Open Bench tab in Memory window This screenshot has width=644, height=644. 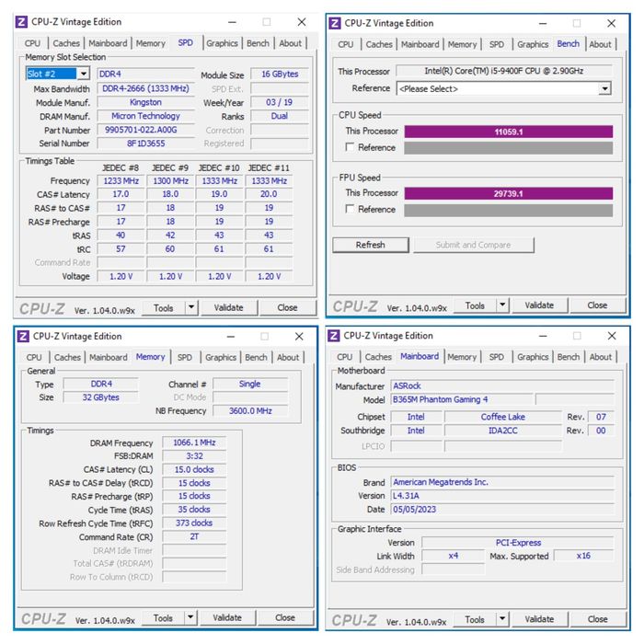tap(256, 357)
